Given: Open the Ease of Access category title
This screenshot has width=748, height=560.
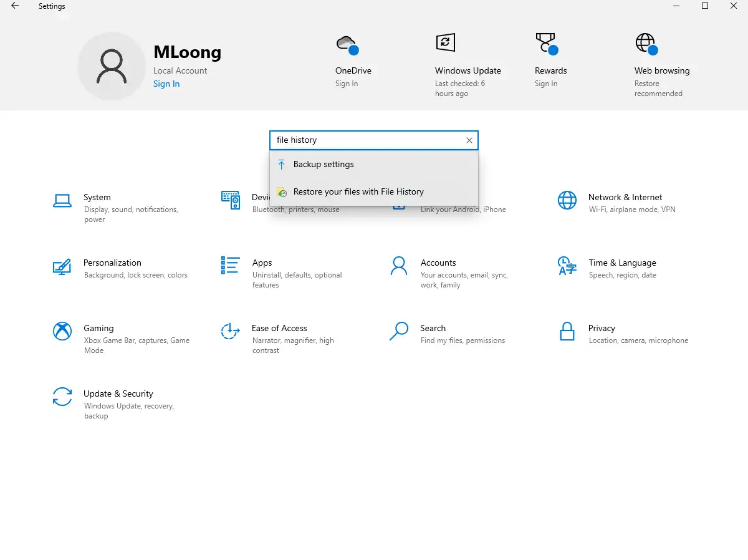Looking at the screenshot, I should (x=279, y=328).
